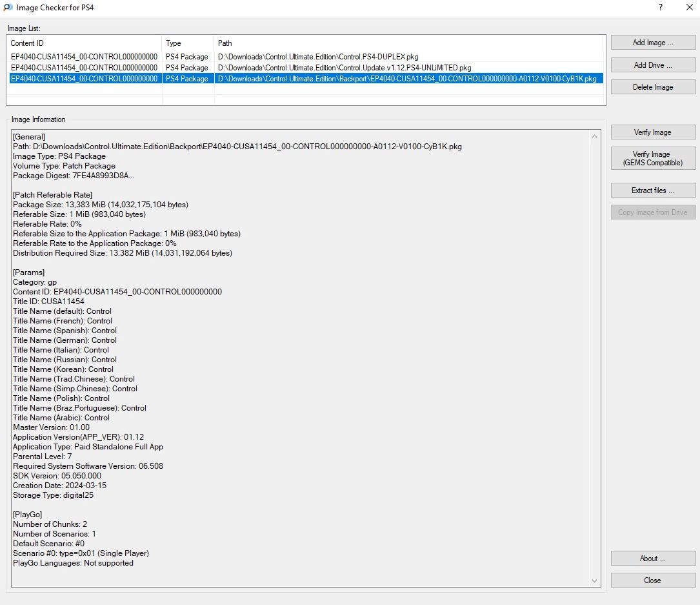Screen dimensions: 700x605
Task: Run Verify Image on the package
Action: (x=653, y=132)
